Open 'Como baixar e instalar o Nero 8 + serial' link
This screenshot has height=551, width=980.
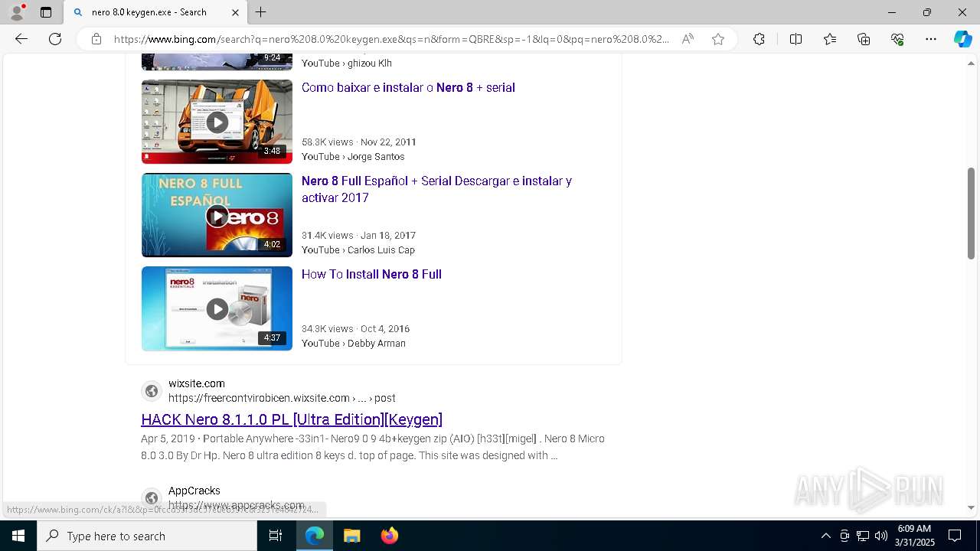[x=408, y=87]
